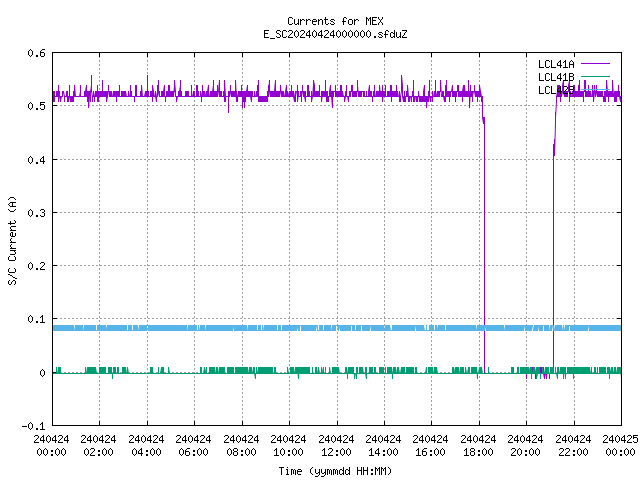640x480 pixels.
Task: Click the 0.2 y-axis tick label
Action: pyautogui.click(x=36, y=266)
